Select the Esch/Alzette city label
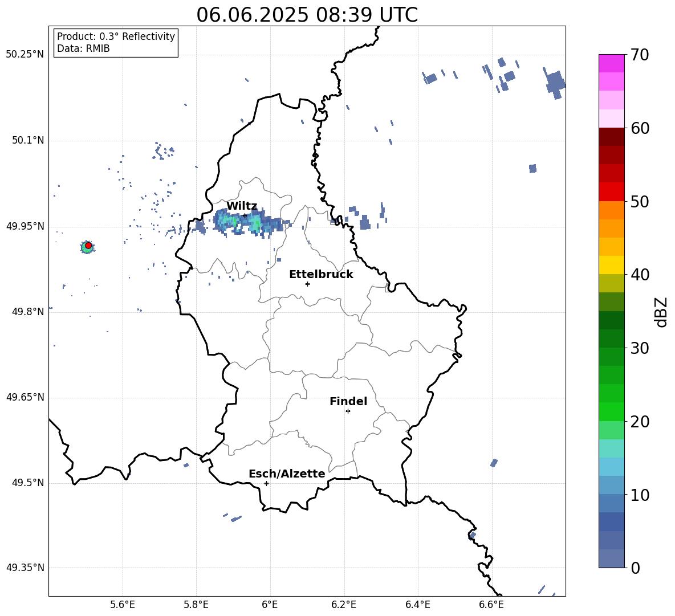The height and width of the screenshot is (616, 675). (x=287, y=474)
